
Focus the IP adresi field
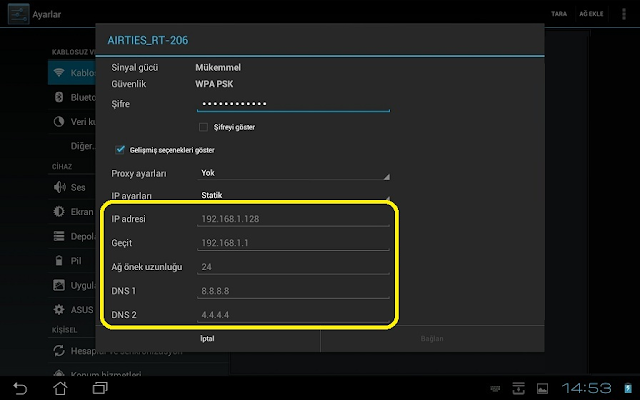click(x=293, y=219)
